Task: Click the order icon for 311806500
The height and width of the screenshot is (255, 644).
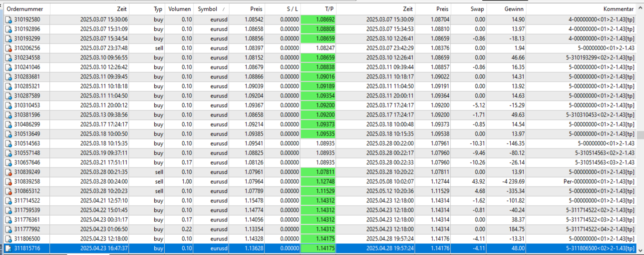Action: (8, 238)
